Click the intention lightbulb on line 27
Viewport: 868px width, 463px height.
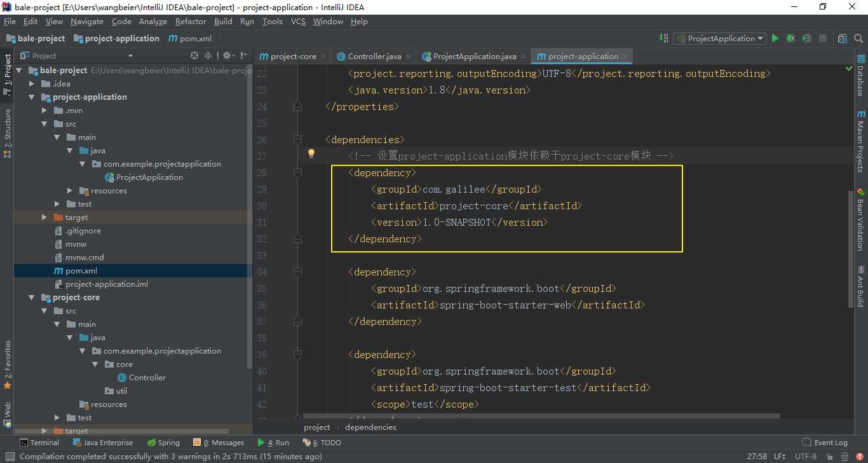pos(311,153)
